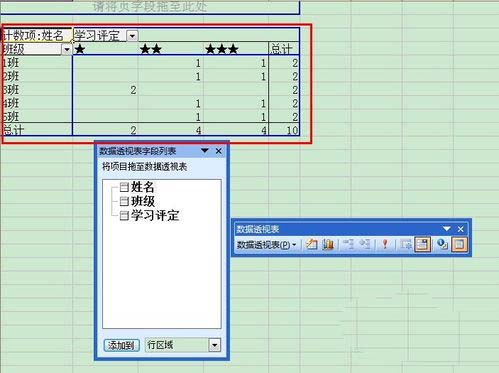The width and height of the screenshot is (499, 373).
Task: Select the 1班 row label
Action: tap(36, 63)
